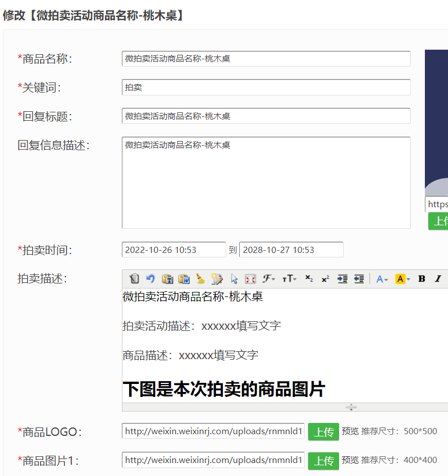
Task: Click paste from Word icon
Action: click(x=184, y=279)
